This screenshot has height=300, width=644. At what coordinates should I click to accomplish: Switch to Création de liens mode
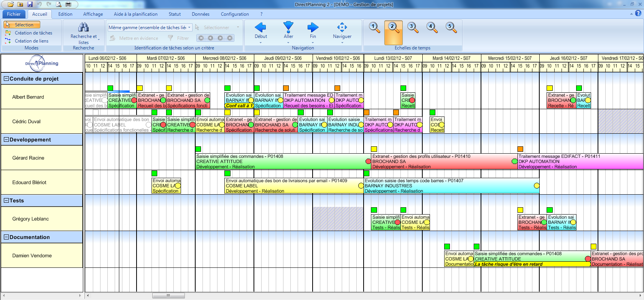[x=27, y=41]
